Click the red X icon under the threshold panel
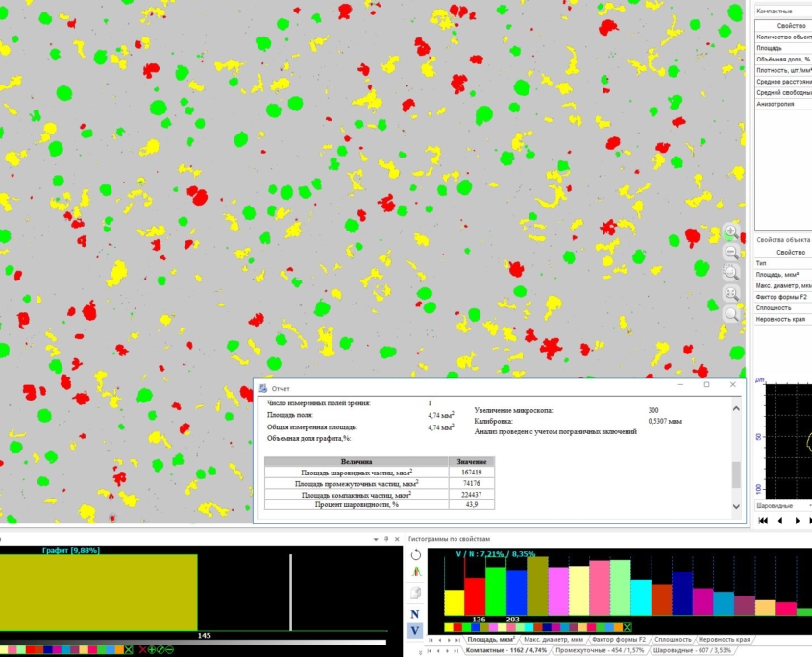Image resolution: width=812 pixels, height=657 pixels. [x=142, y=649]
